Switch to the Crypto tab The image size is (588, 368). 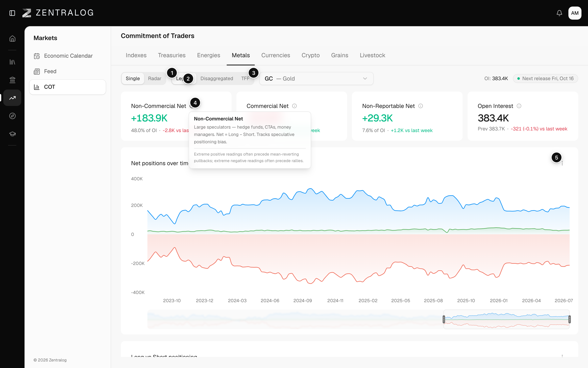(x=311, y=55)
